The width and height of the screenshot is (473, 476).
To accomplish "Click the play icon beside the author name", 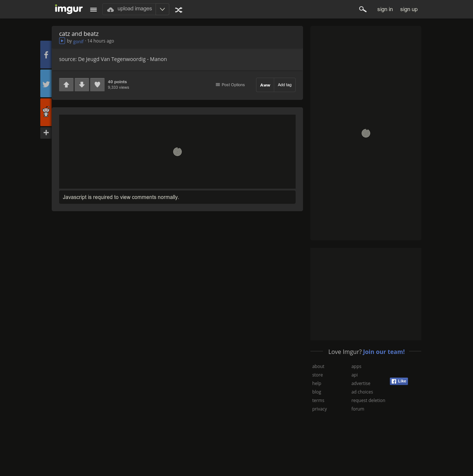I will (62, 41).
